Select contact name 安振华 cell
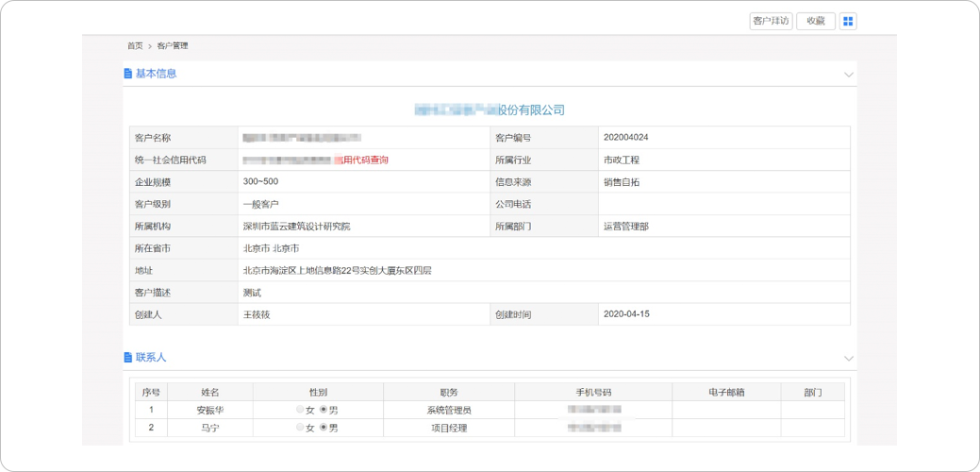Screen dimensions: 980x472 (210, 411)
